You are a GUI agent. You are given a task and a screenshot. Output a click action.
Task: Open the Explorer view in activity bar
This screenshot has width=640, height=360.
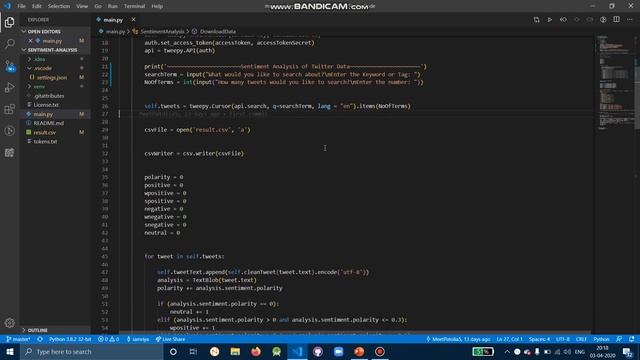pos(9,22)
